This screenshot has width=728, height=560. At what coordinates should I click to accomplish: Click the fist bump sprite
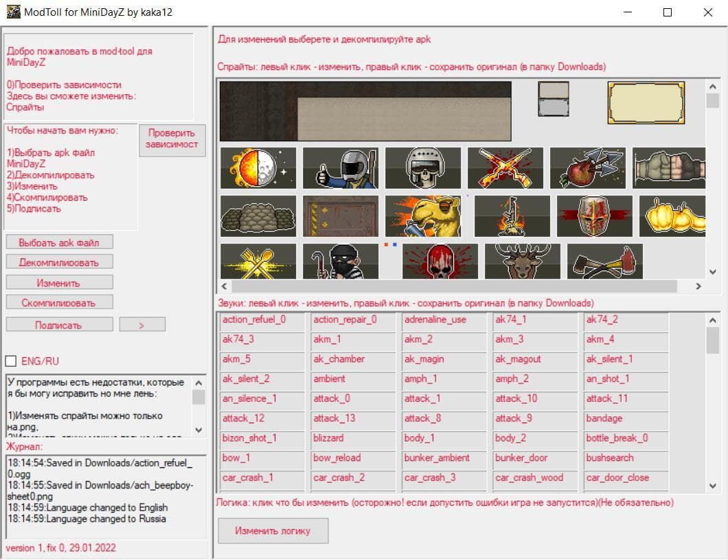pos(668,168)
